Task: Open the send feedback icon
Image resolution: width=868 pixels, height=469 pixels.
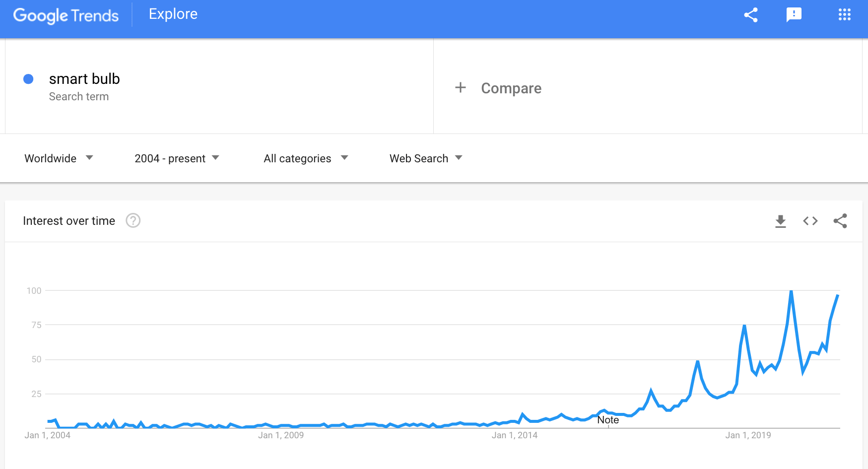Action: [x=794, y=15]
